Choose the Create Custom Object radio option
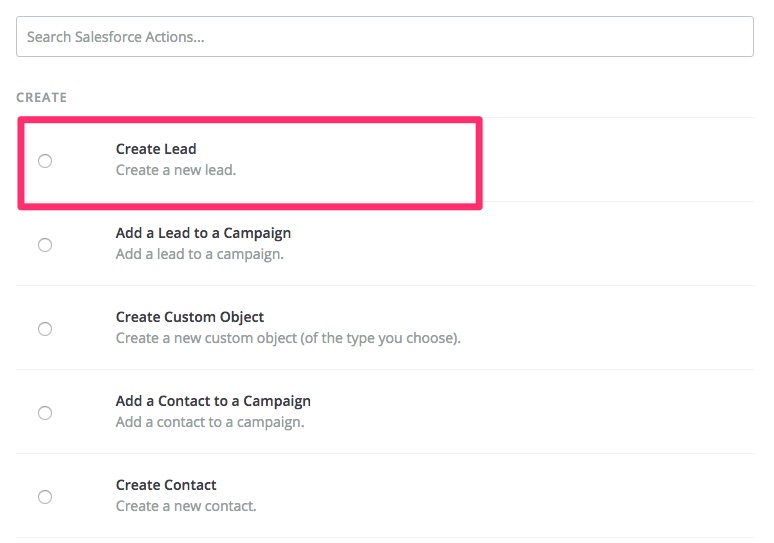The height and width of the screenshot is (543, 774). coord(45,329)
